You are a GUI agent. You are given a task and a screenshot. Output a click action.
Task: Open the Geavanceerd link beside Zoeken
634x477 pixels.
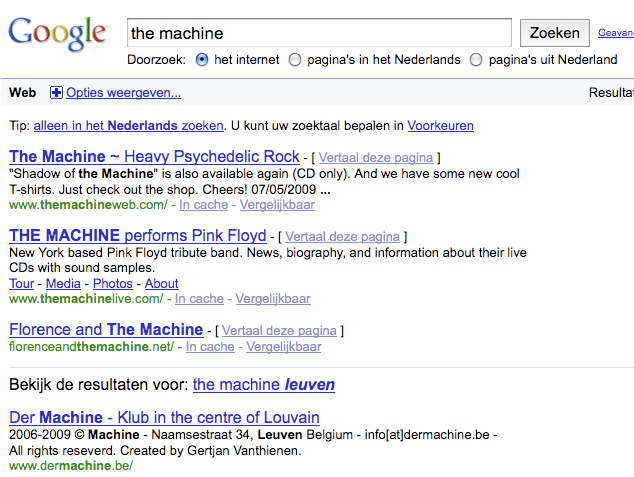(x=615, y=33)
